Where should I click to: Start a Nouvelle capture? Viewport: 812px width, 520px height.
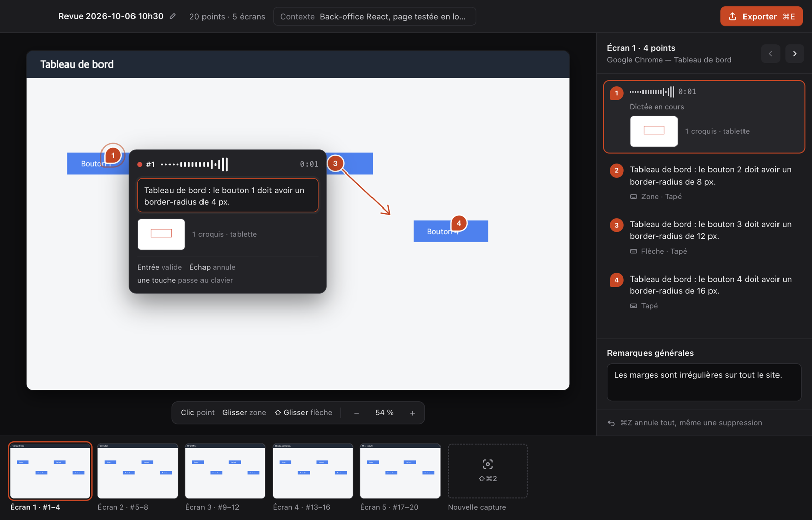tap(488, 471)
